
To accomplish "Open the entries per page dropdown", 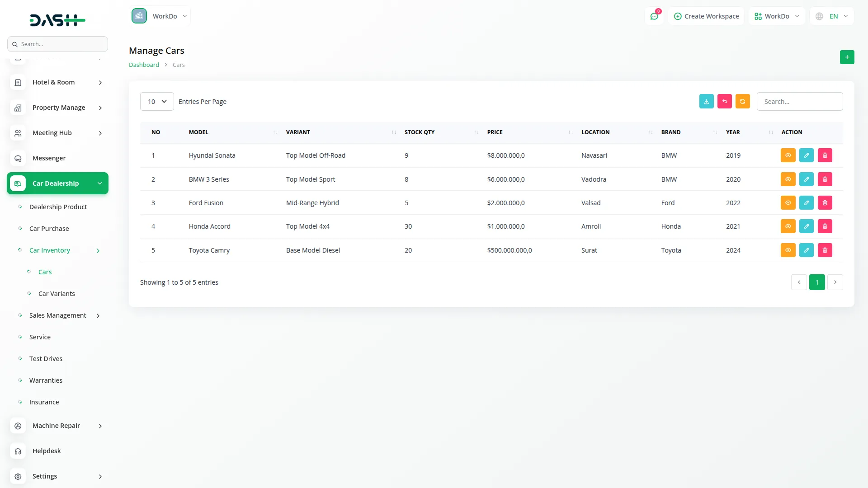I will [x=157, y=102].
